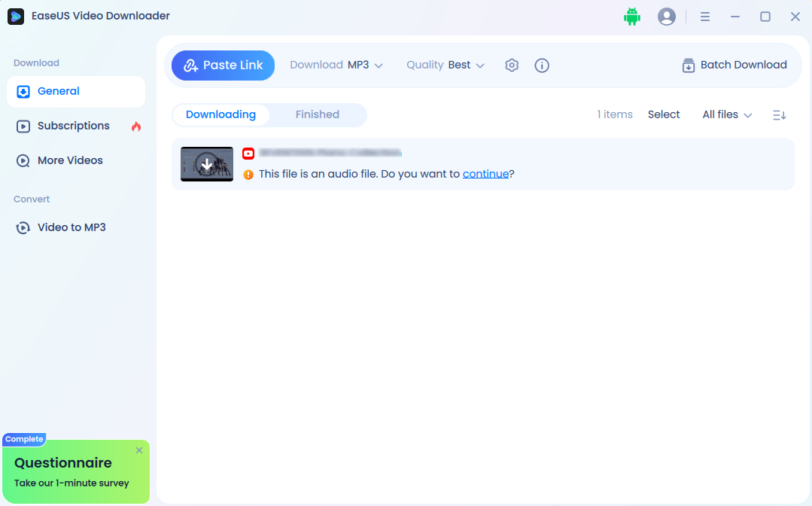Click the sort order icon
Image resolution: width=812 pixels, height=506 pixels.
[779, 114]
